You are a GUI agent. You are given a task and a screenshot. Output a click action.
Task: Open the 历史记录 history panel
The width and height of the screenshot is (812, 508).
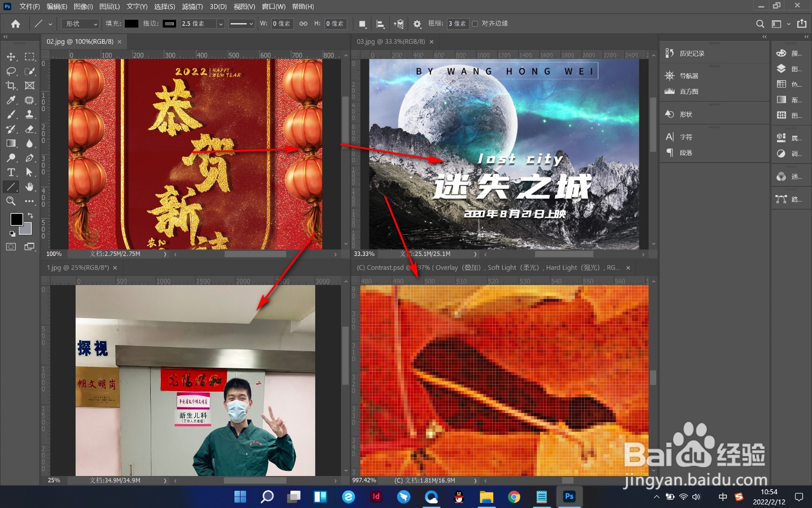tap(692, 53)
